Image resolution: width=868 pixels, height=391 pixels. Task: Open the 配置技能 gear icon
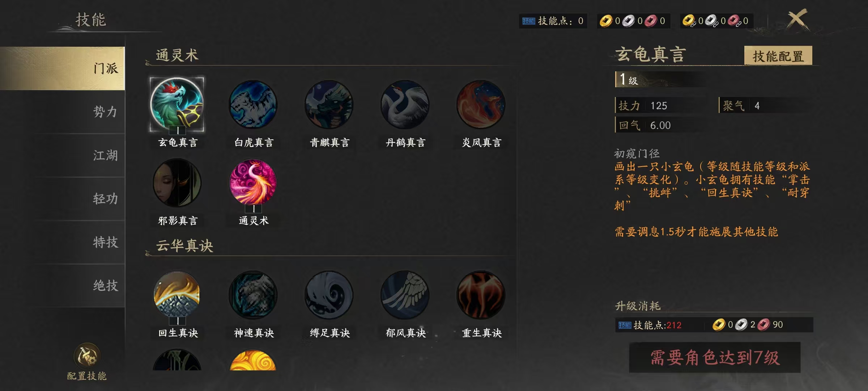87,356
